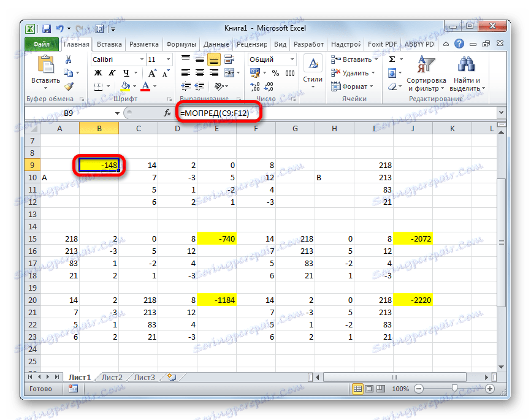Click increase indent icon
531x420 pixels.
pyautogui.click(x=200, y=86)
